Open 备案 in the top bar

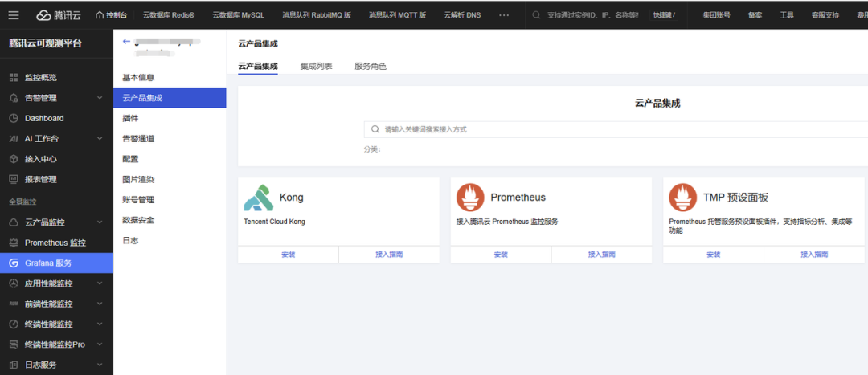click(755, 15)
